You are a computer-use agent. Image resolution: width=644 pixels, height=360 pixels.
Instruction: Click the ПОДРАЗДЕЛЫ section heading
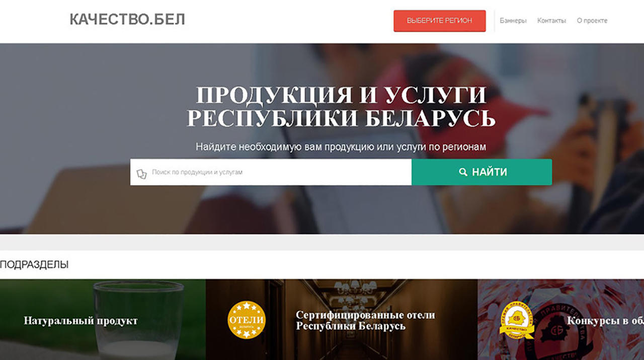coord(34,265)
